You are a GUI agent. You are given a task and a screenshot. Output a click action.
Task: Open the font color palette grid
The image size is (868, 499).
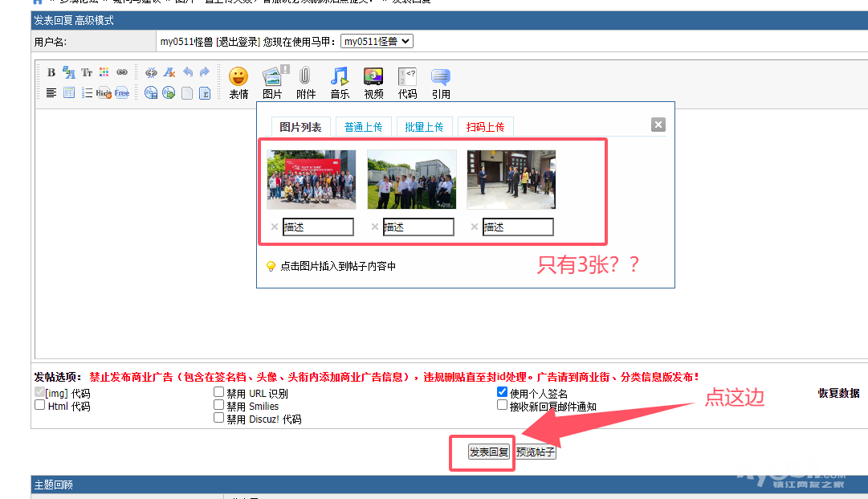(104, 72)
